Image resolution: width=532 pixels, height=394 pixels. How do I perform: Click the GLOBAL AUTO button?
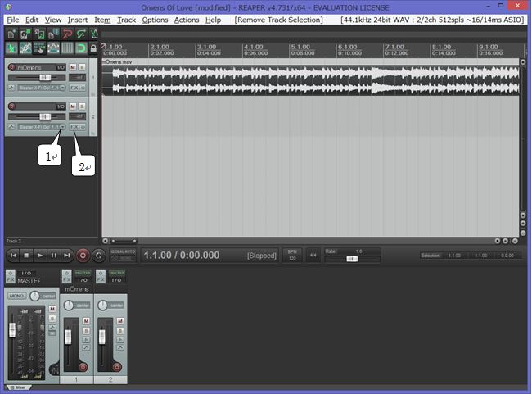point(123,255)
